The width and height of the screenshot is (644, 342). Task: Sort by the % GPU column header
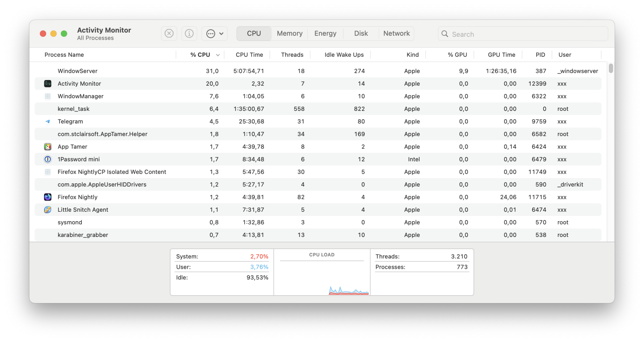tap(457, 55)
